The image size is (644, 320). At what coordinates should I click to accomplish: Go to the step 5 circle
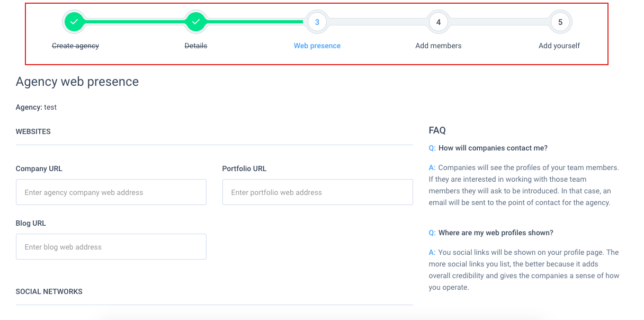pyautogui.click(x=560, y=22)
